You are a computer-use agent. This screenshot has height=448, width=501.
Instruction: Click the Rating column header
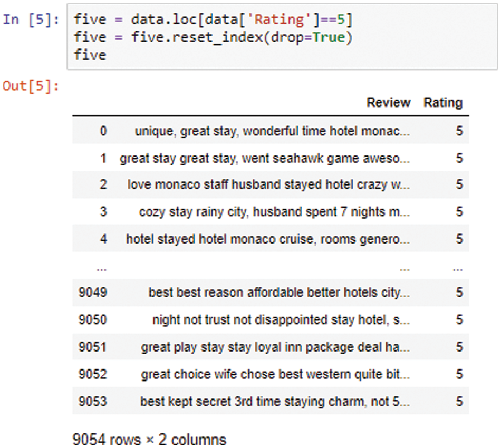443,103
